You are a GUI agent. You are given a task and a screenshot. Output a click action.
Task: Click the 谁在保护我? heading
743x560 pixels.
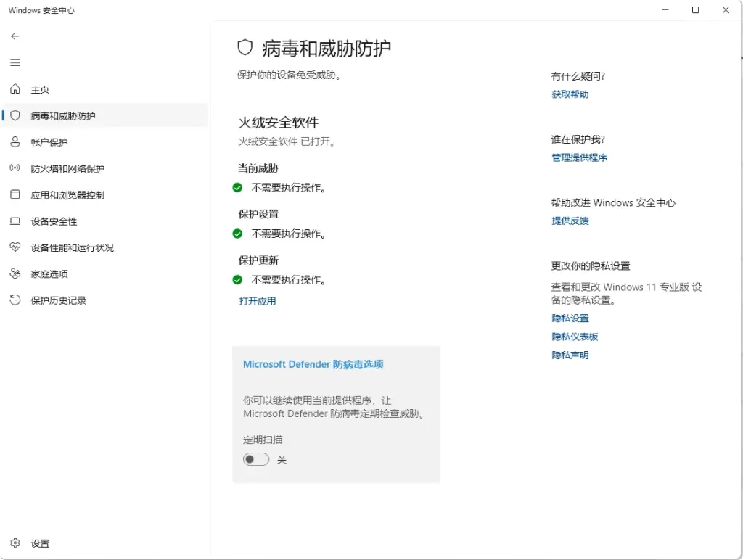click(578, 139)
